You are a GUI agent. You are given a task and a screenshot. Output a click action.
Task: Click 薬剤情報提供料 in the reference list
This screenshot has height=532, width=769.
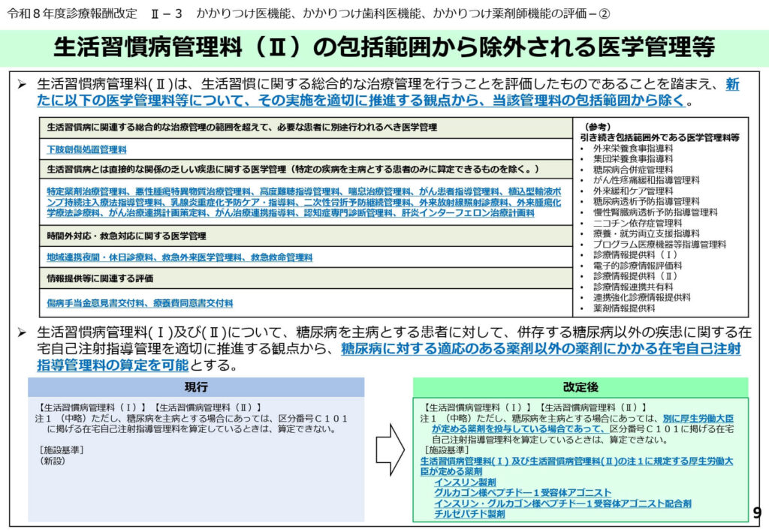624,308
